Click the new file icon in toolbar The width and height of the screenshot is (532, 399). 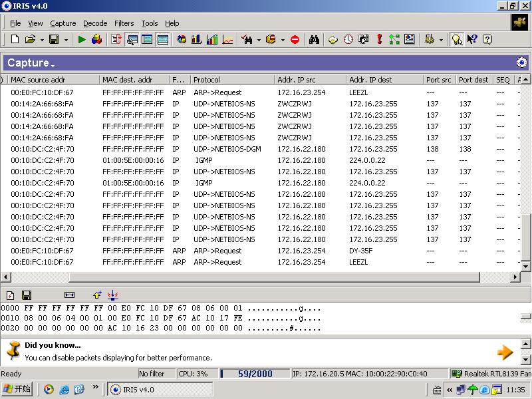point(15,40)
